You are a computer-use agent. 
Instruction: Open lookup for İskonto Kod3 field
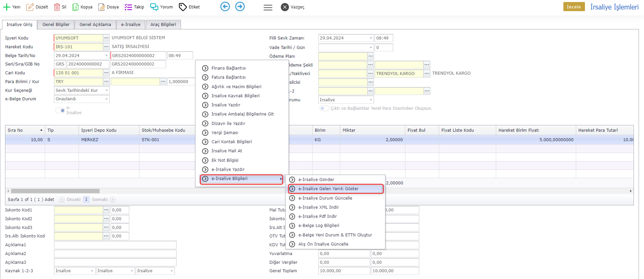click(106, 227)
